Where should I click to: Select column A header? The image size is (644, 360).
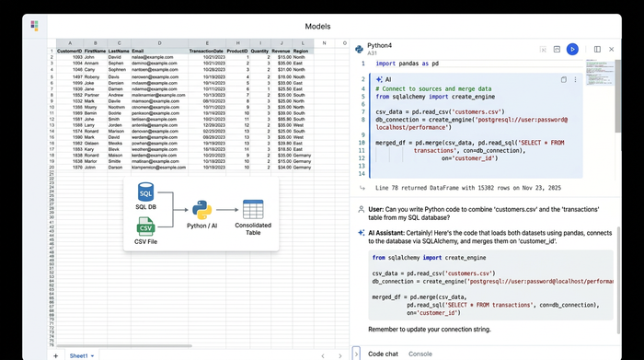pos(70,43)
